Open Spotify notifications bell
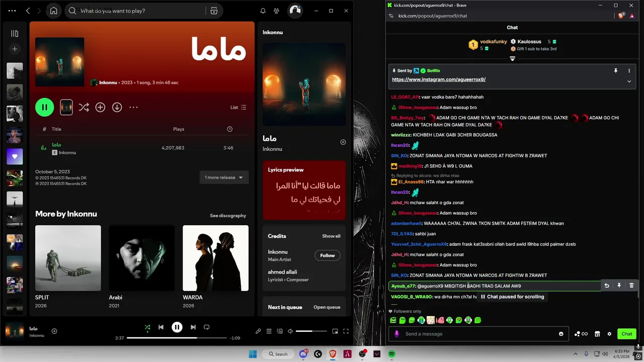Viewport: 644px width, 362px height. pyautogui.click(x=263, y=11)
